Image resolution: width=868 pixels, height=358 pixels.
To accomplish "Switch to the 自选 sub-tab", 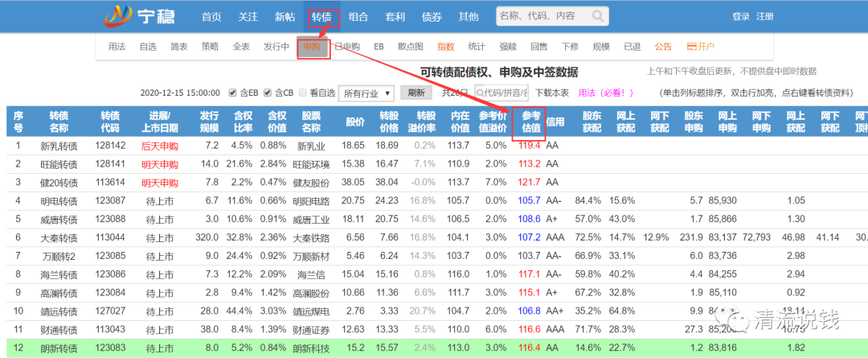I will (148, 47).
